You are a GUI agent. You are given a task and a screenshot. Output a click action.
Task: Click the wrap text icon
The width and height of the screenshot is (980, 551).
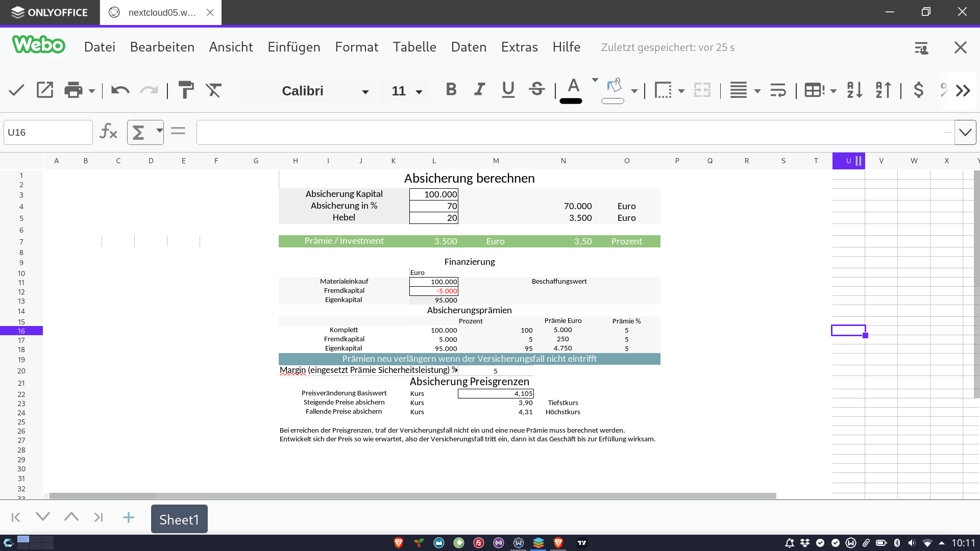click(778, 90)
